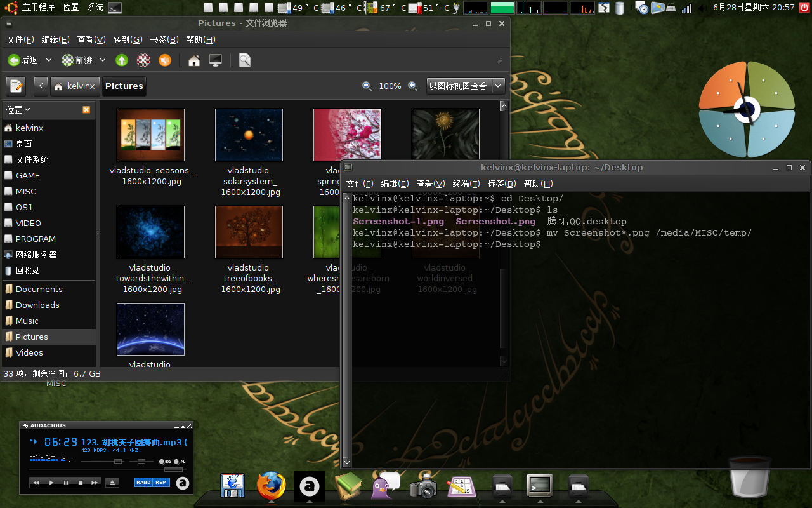Click Audacious balance slider handle
Viewport: 812px width, 508px height.
click(141, 461)
